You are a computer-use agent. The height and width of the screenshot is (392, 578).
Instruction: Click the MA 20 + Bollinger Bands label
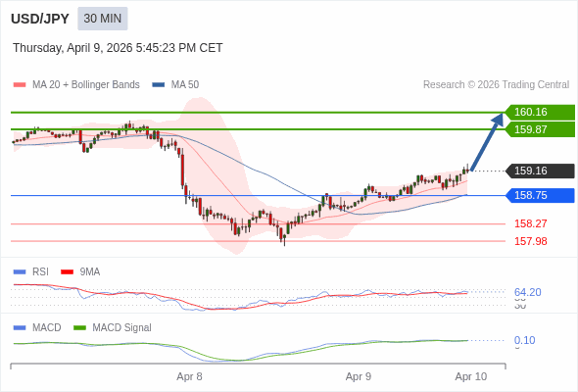tap(86, 85)
